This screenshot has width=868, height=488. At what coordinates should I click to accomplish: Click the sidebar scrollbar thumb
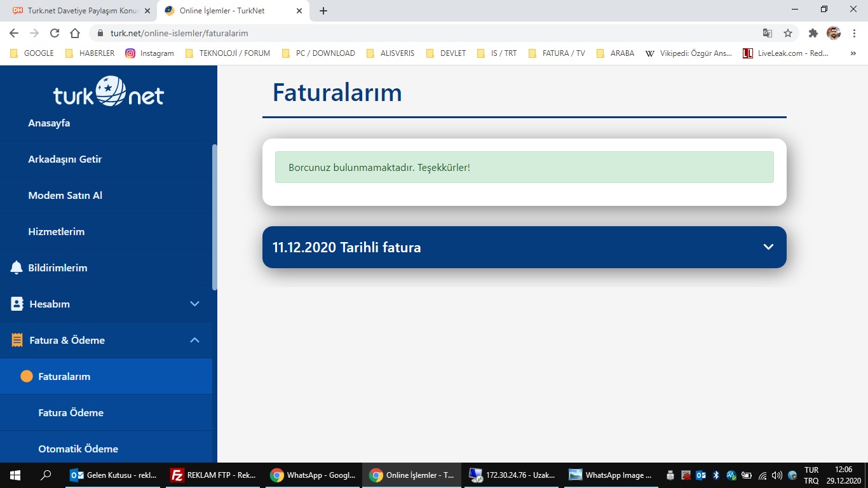pos(215,217)
